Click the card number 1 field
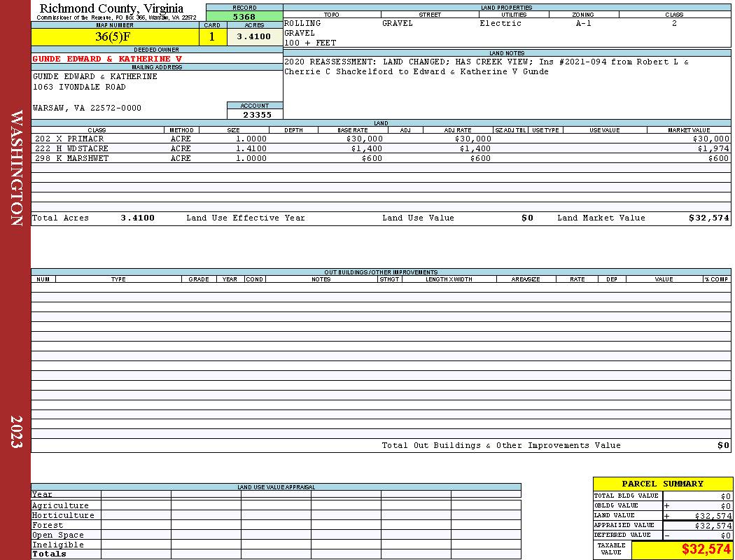Image resolution: width=735 pixels, height=560 pixels. [x=213, y=36]
